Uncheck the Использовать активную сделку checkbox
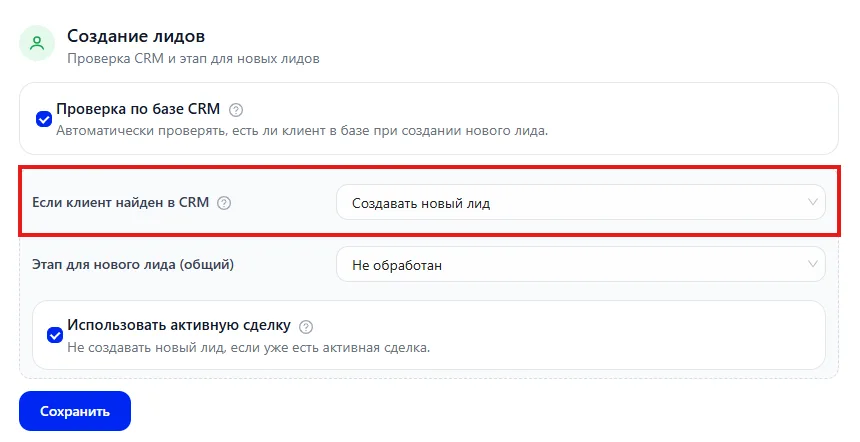860x442 pixels. [55, 335]
